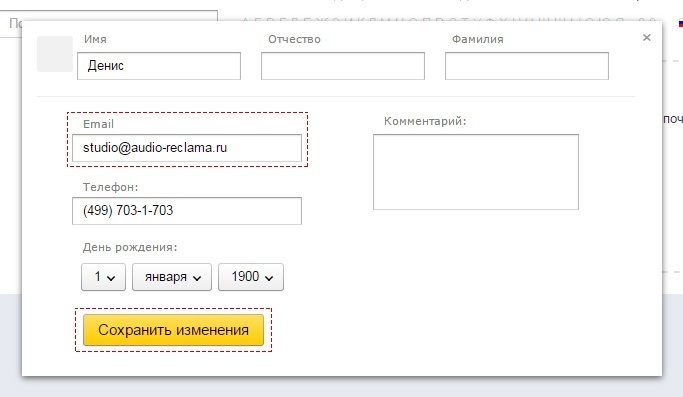The height and width of the screenshot is (397, 683).
Task: Click the Фамилия label text
Action: coord(477,39)
